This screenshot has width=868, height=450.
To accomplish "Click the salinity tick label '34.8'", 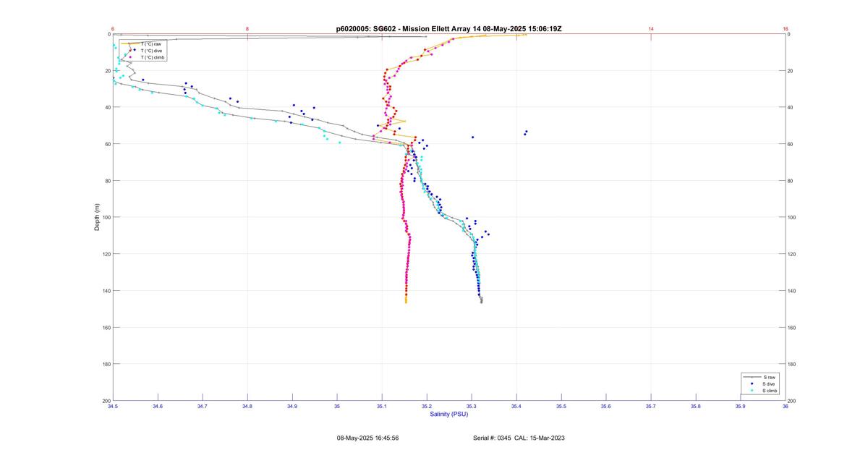I will pos(247,407).
